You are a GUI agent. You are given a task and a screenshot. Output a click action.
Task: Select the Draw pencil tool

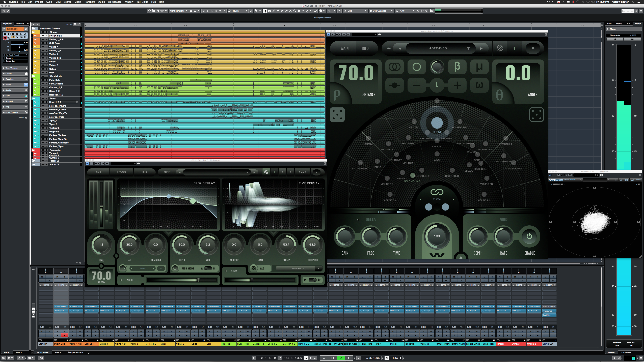coord(274,11)
